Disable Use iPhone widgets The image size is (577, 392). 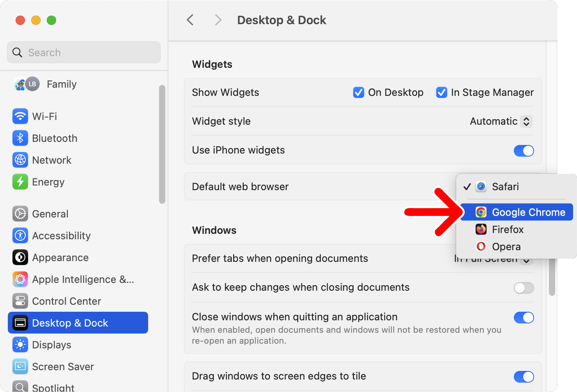524,151
